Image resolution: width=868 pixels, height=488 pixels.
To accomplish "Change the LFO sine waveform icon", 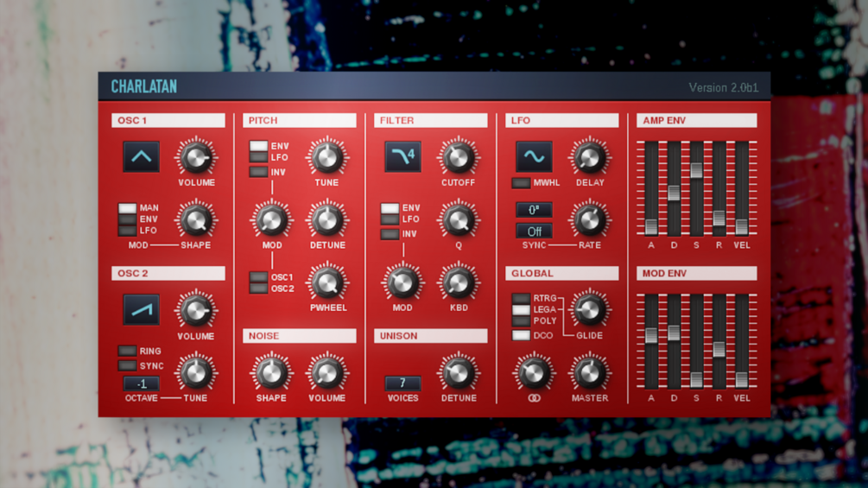I will tap(535, 156).
